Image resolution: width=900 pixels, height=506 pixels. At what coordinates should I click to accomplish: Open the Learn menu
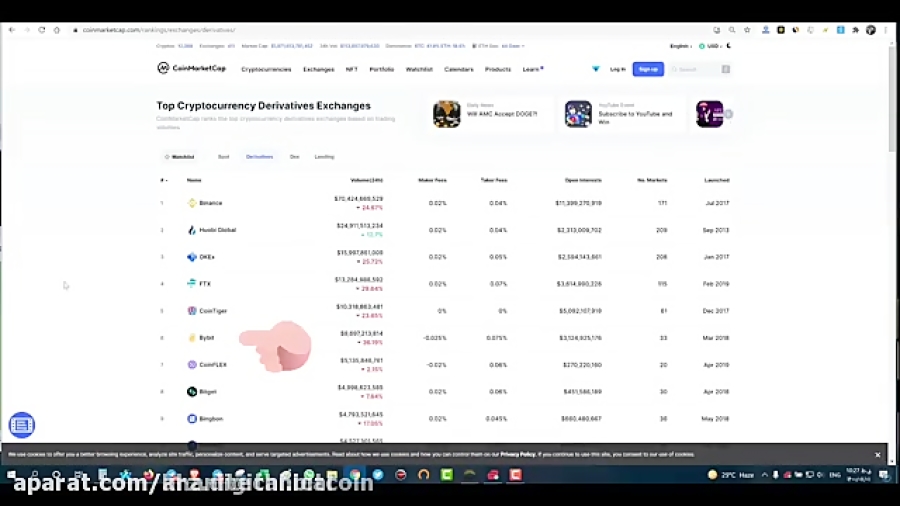pyautogui.click(x=531, y=69)
